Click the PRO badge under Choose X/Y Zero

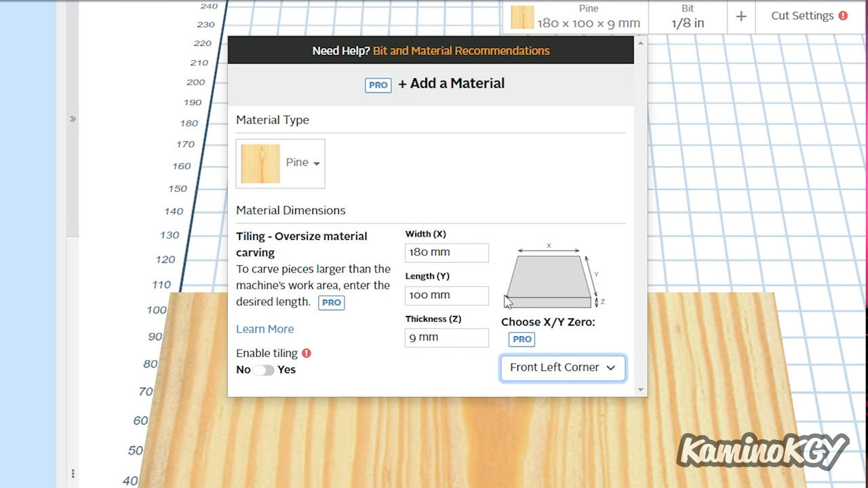522,340
